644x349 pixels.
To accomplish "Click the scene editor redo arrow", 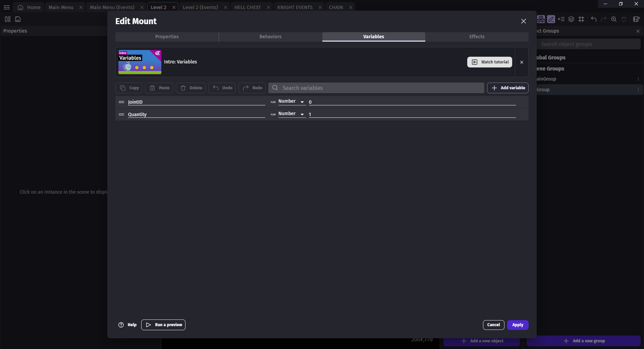I will [x=604, y=19].
